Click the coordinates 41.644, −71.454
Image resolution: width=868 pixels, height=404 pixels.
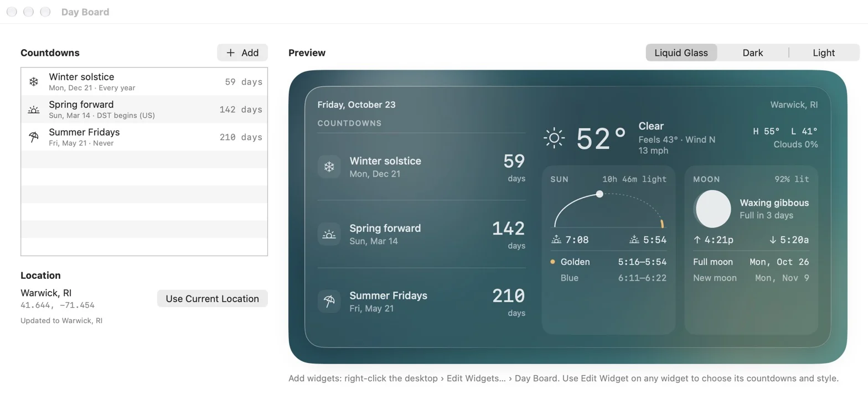click(x=58, y=305)
